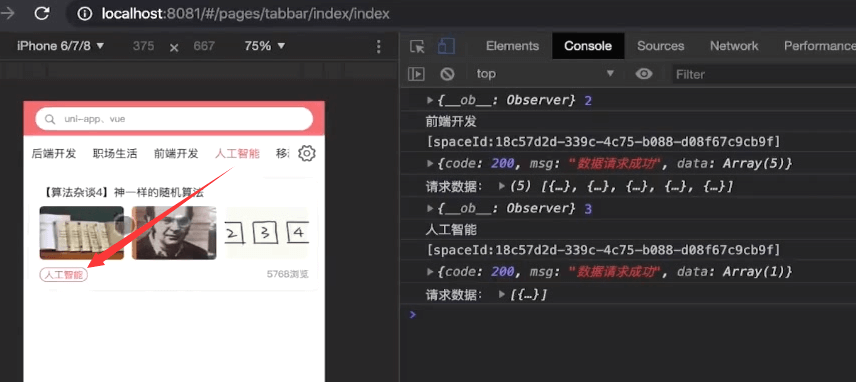Screen dimensions: 856x382
Task: Switch to the Performance tab
Action: 819,46
